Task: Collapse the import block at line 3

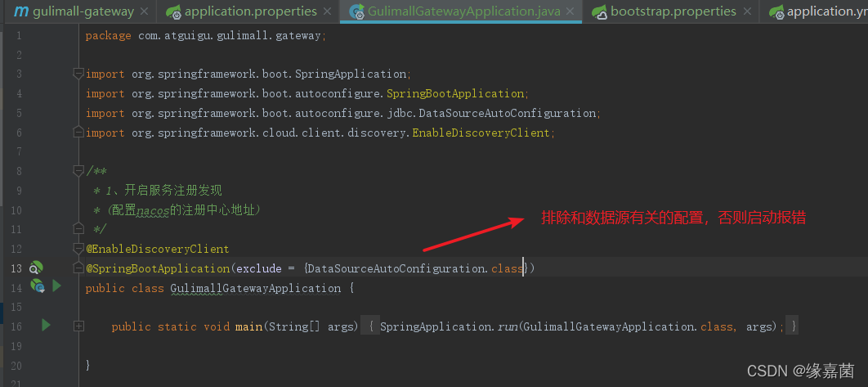Action: (x=78, y=74)
